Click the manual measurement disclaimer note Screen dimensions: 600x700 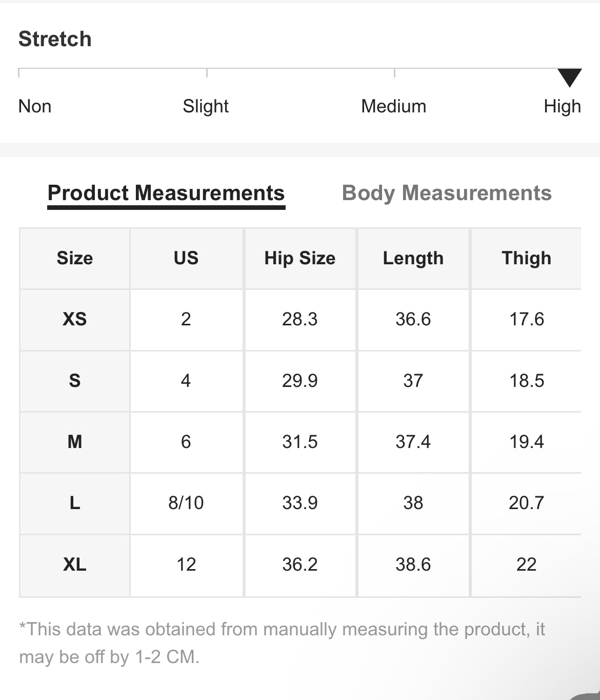tap(282, 643)
